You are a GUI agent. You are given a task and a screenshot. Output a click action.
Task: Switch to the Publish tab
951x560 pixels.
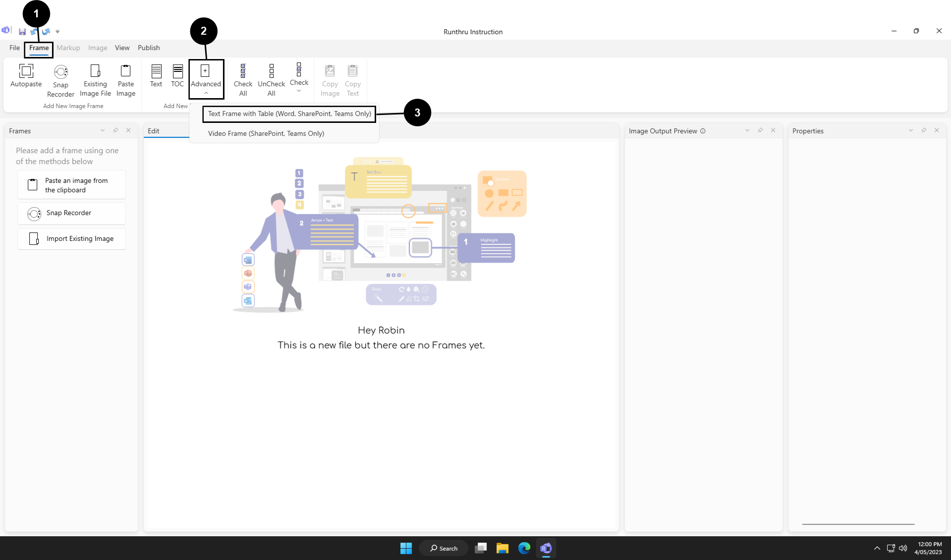149,48
